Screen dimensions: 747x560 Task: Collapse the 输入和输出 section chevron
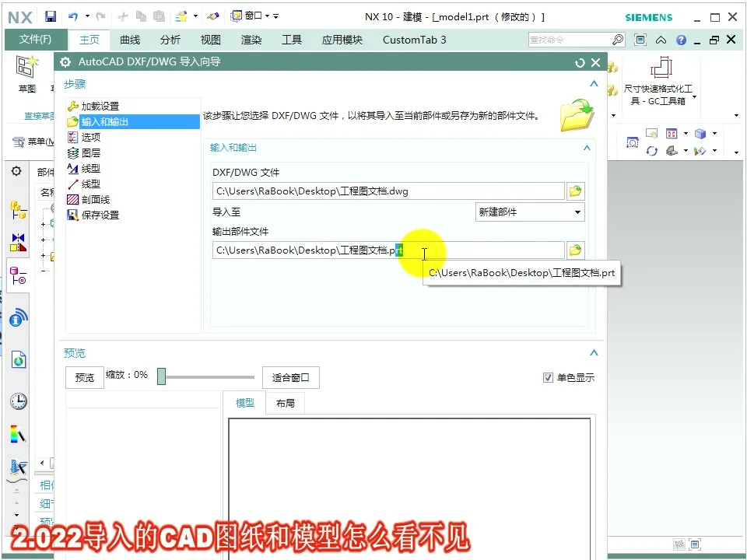[x=587, y=148]
